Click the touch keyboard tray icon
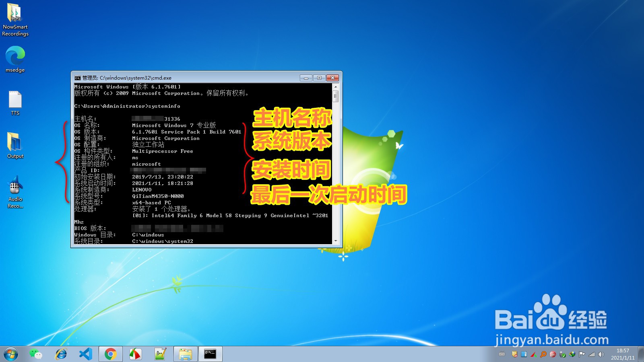 (x=502, y=354)
